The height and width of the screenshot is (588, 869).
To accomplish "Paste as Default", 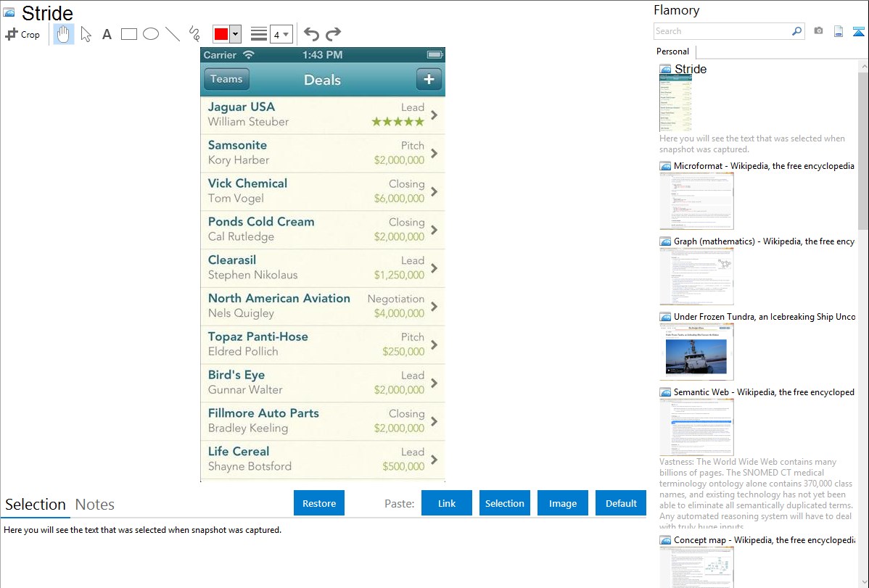I will tap(621, 503).
